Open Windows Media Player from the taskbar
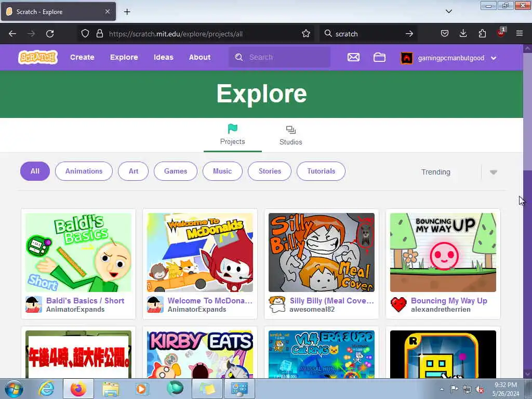 click(x=142, y=389)
